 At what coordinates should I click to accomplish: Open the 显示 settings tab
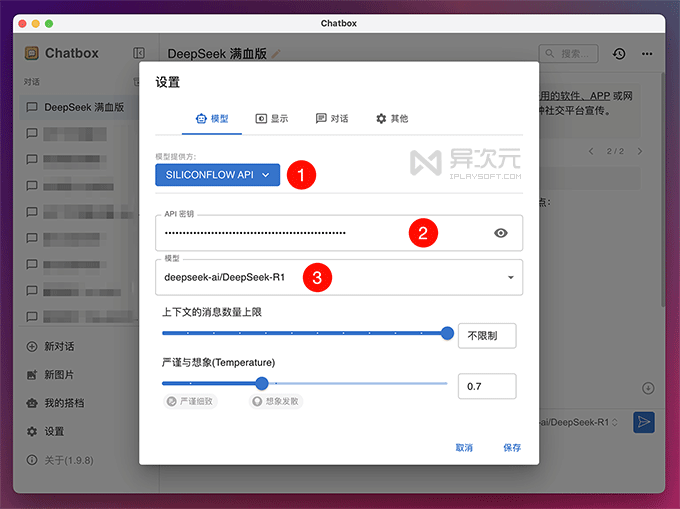tap(272, 118)
